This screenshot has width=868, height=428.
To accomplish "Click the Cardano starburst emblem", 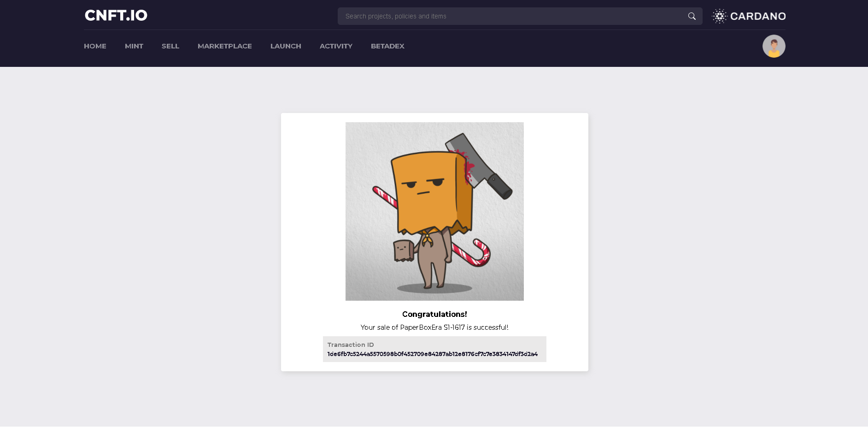I will 719,16.
